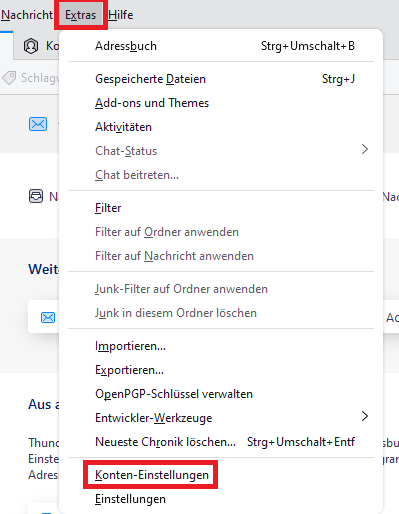Image resolution: width=399 pixels, height=514 pixels.
Task: Click the blue envelope icon under Weitere heading
Action: [x=48, y=317]
